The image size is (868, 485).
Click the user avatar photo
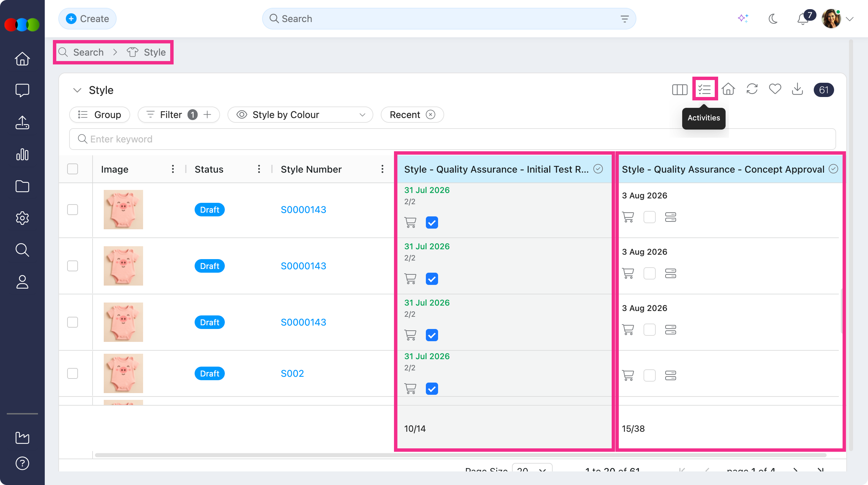pos(831,19)
